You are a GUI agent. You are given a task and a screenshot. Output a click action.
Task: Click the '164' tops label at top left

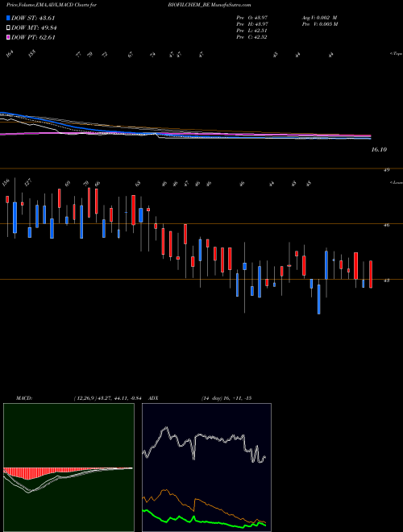10,54
